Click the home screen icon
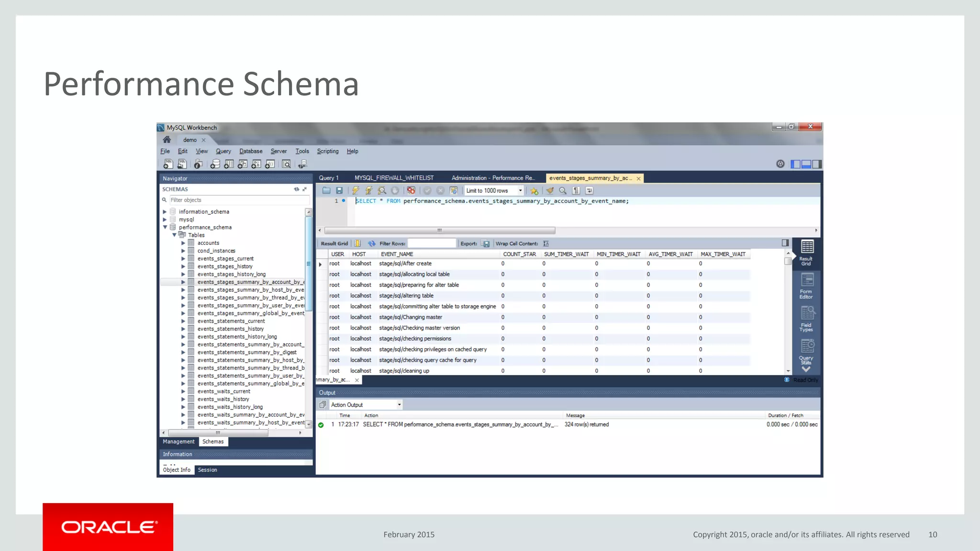This screenshot has width=980, height=551. [167, 140]
